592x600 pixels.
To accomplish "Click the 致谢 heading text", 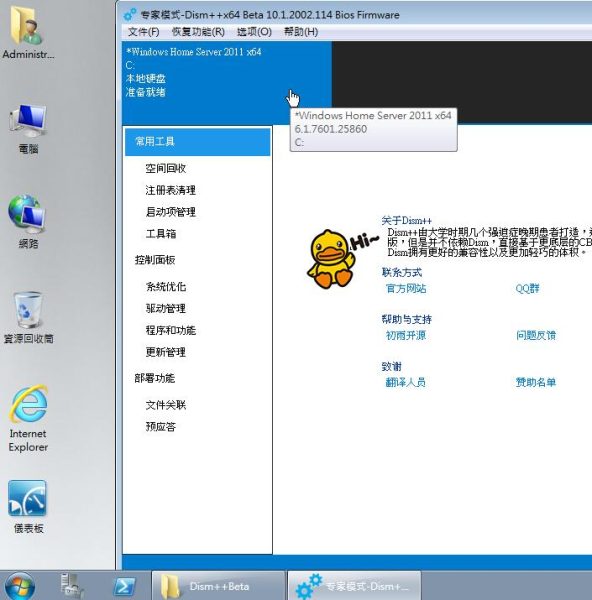I will pyautogui.click(x=391, y=367).
